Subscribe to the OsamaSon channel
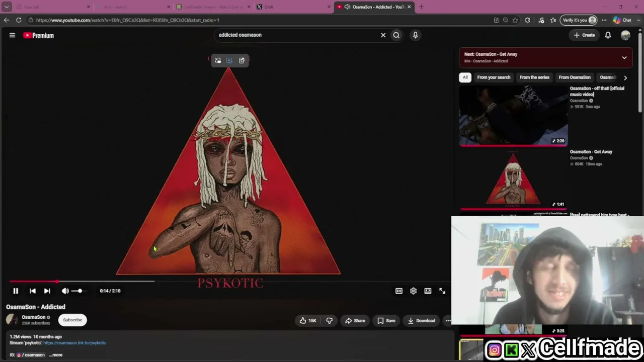The image size is (644, 362). pos(72,320)
